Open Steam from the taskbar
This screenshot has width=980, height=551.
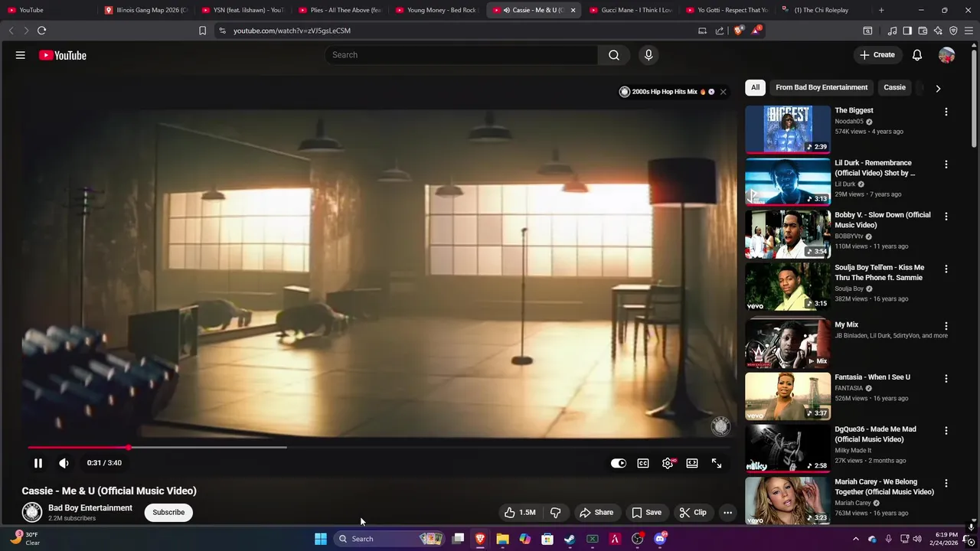[570, 539]
